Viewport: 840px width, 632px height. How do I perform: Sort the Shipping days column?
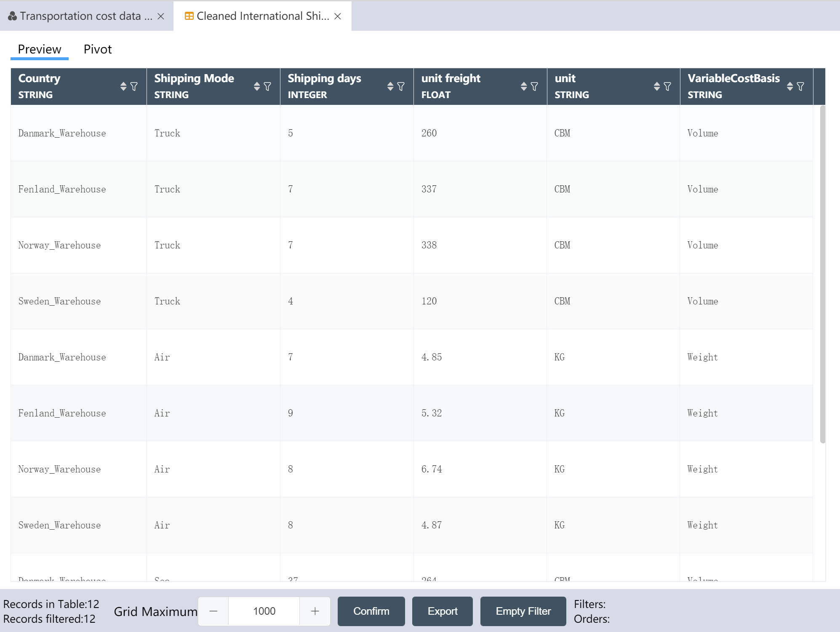[x=390, y=86]
